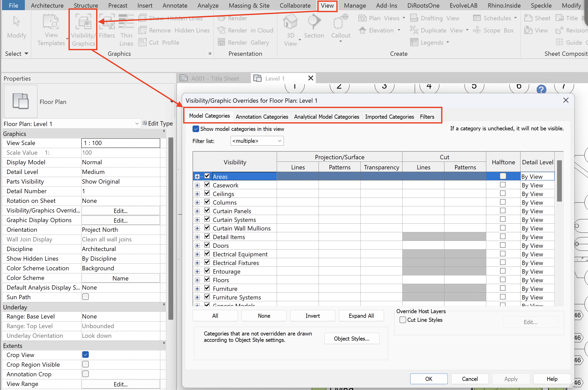Screen dimensions: 588x390
Task: Uncheck Show model categories in this view
Action: click(x=196, y=129)
